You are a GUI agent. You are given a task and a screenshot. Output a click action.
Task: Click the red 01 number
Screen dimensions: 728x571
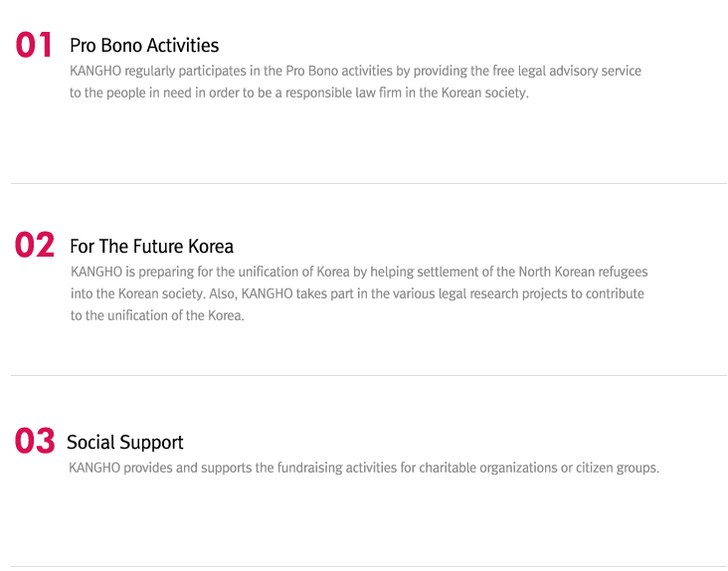[x=34, y=45]
